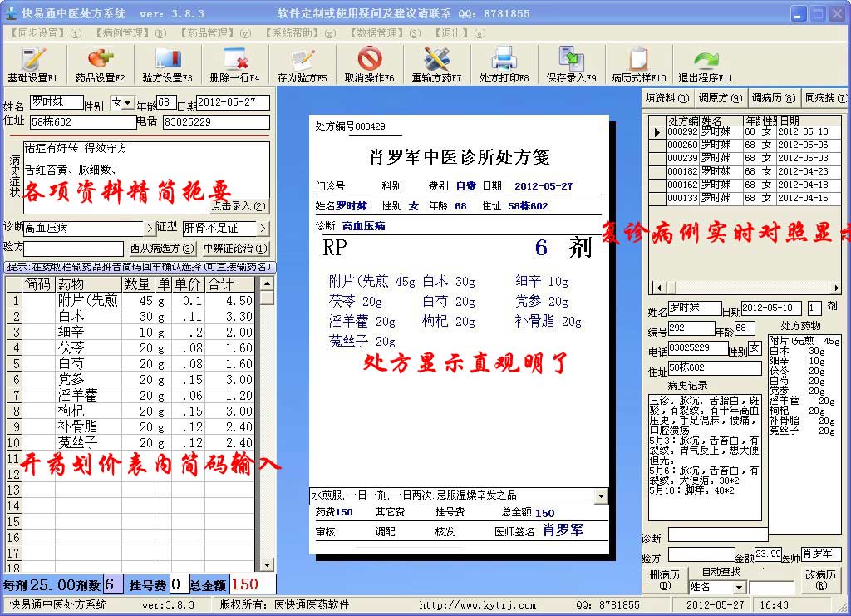
Task: Click the 保存录入 save entry icon
Action: (571, 64)
